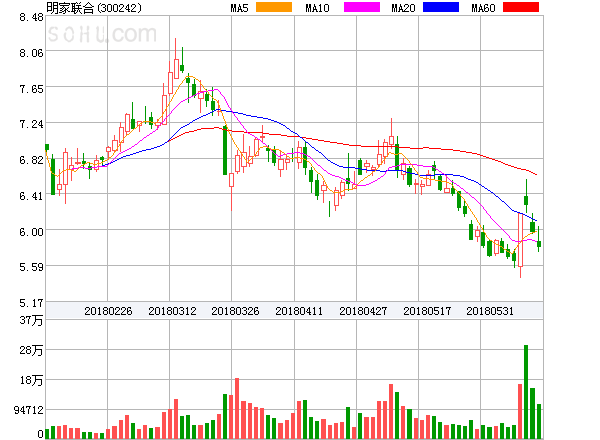Click the 20180312 date label
600x440 pixels.
tap(172, 311)
